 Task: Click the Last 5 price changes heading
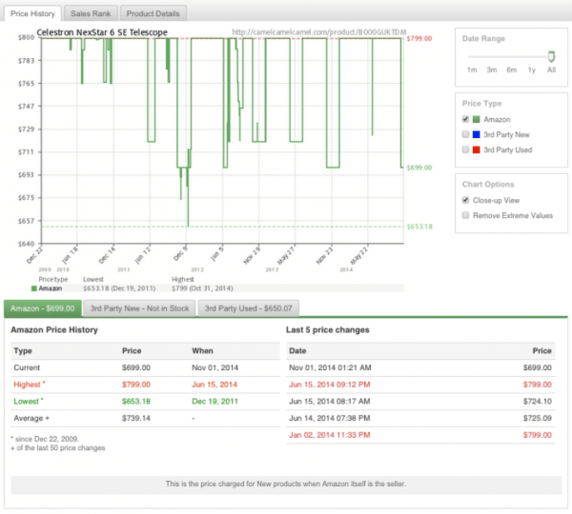coord(328,330)
